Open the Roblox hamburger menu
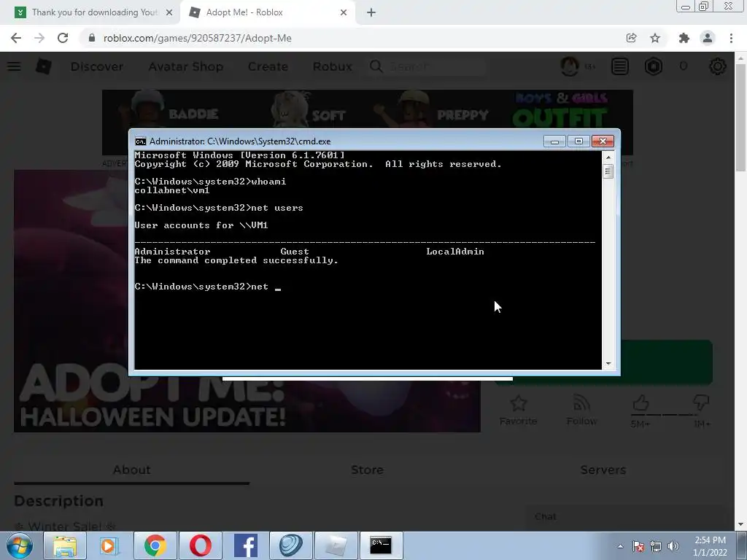Screen dimensions: 747x560 14,66
